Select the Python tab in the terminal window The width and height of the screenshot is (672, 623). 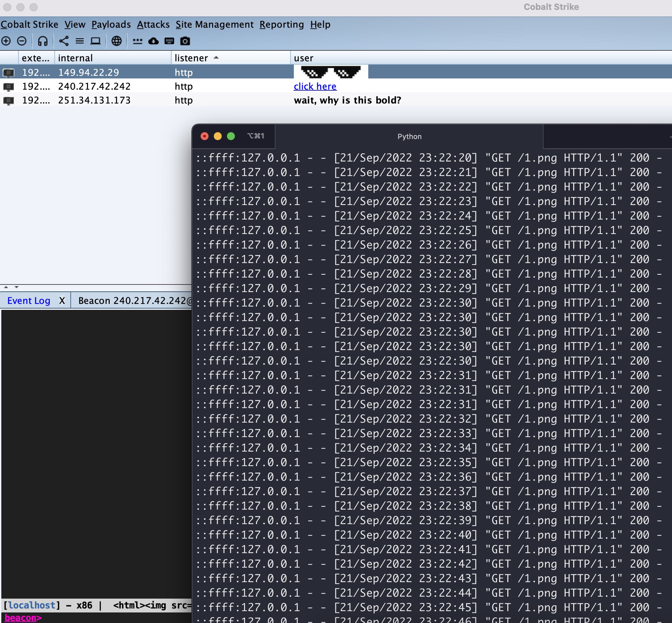pyautogui.click(x=409, y=136)
